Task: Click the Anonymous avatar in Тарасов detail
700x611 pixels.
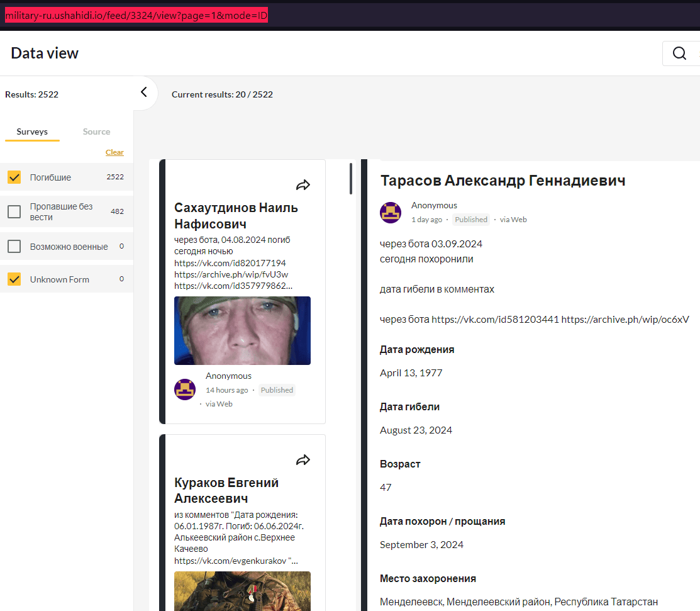Action: tap(391, 213)
